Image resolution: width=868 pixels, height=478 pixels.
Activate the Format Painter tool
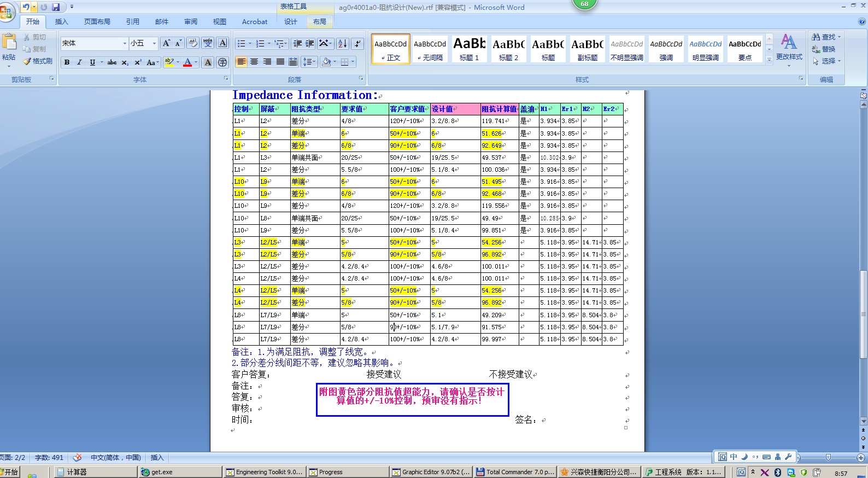pyautogui.click(x=38, y=61)
